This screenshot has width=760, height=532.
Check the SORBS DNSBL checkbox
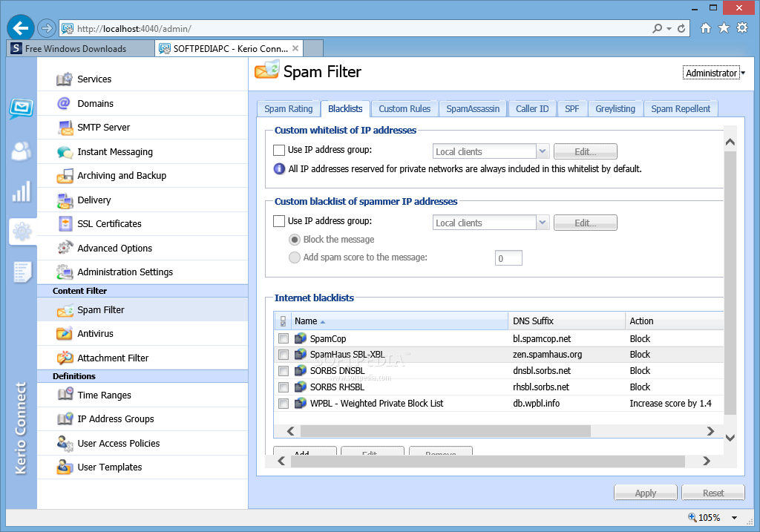coord(284,371)
